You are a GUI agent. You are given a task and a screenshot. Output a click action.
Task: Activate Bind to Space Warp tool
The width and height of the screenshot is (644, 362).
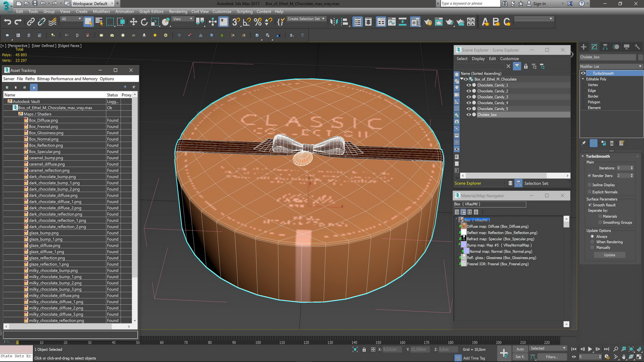point(52,22)
